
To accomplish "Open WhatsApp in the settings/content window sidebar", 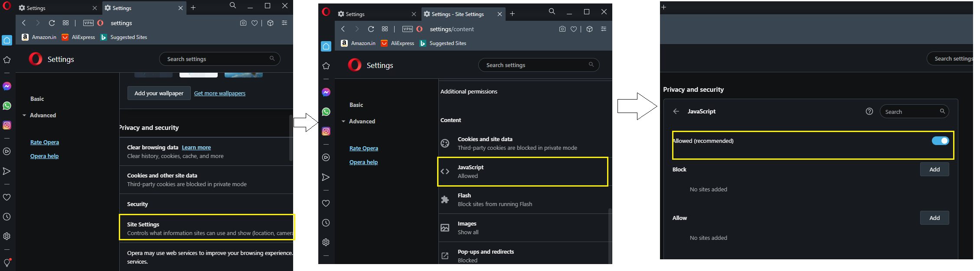I will (326, 112).
